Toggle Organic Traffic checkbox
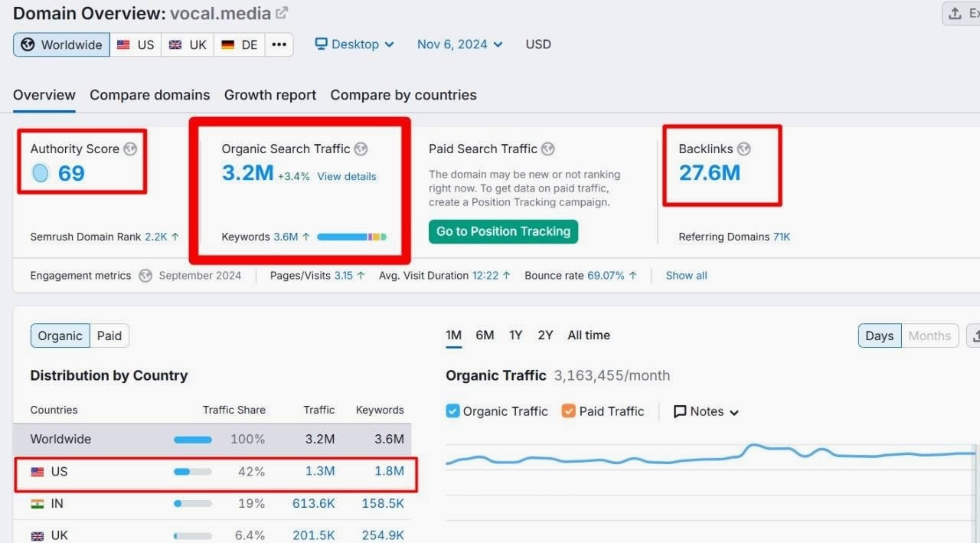Screen dimensions: 980x543 click(x=452, y=411)
